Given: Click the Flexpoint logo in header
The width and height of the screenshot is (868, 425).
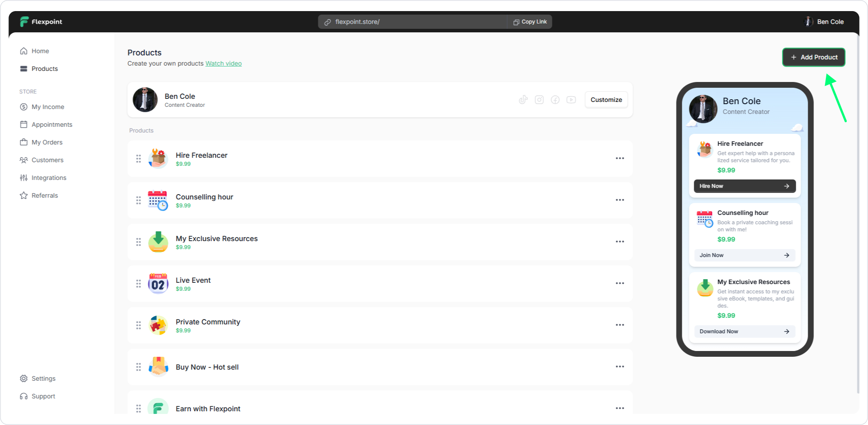Looking at the screenshot, I should (x=41, y=22).
